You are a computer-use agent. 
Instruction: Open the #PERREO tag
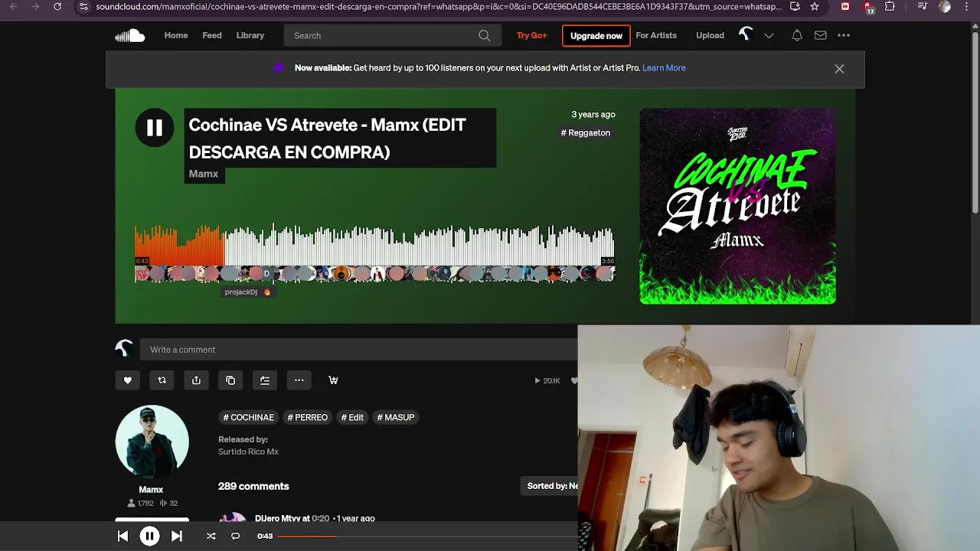307,418
